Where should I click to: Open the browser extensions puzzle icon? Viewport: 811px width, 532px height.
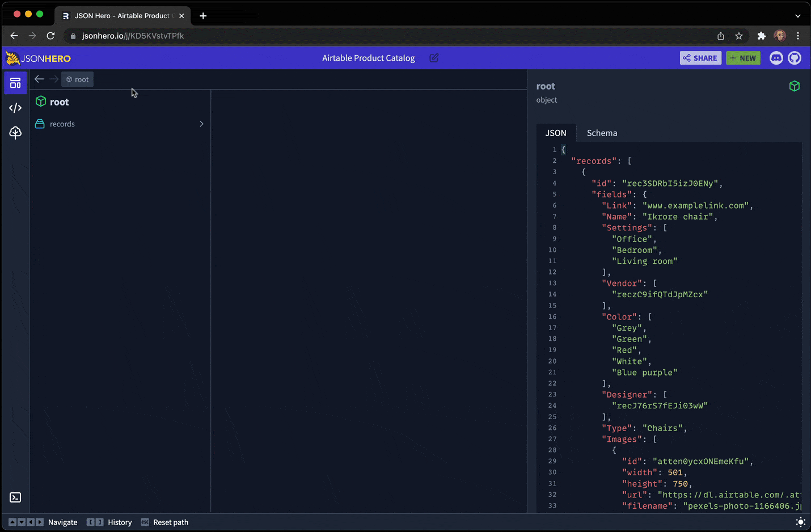[762, 35]
